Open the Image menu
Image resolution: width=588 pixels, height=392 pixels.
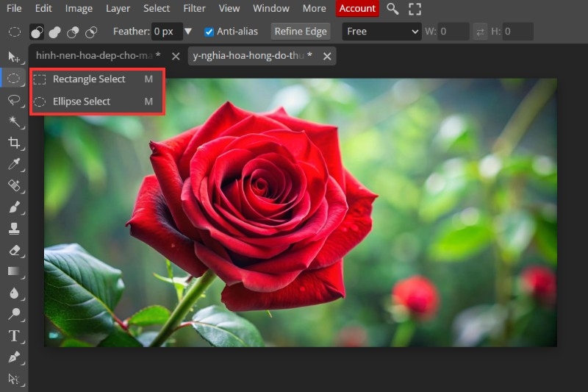(79, 8)
